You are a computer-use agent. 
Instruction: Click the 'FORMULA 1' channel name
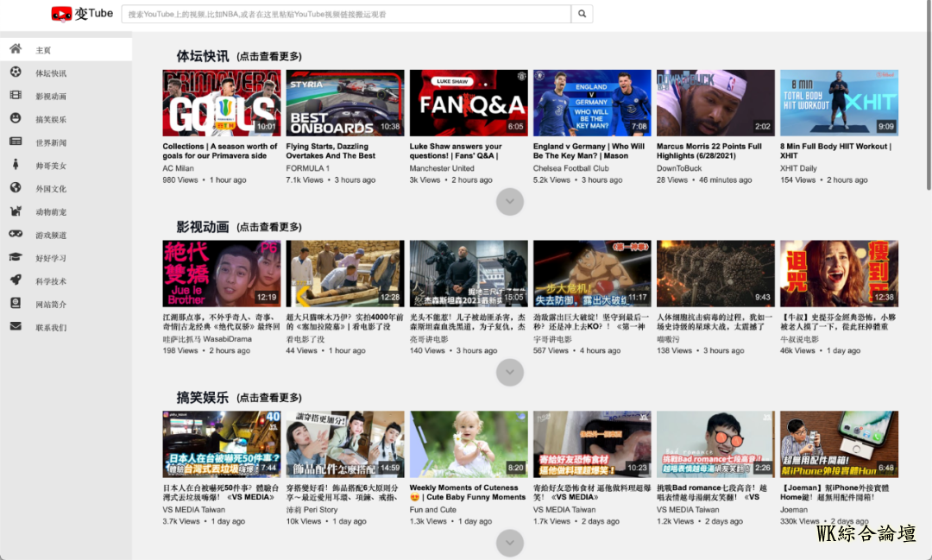308,168
